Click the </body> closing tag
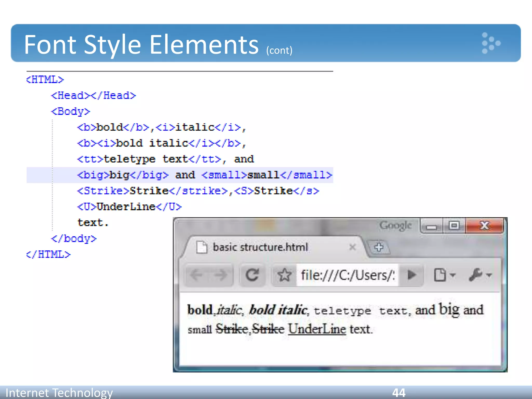 [x=74, y=238]
